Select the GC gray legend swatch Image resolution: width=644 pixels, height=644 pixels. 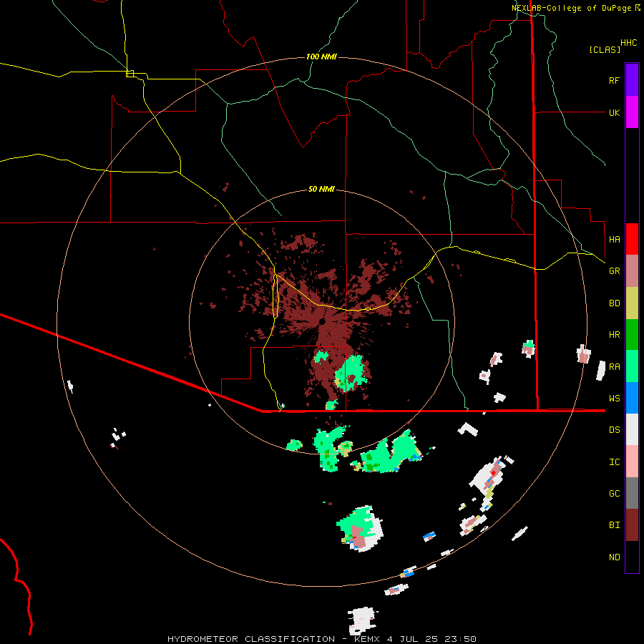click(632, 493)
